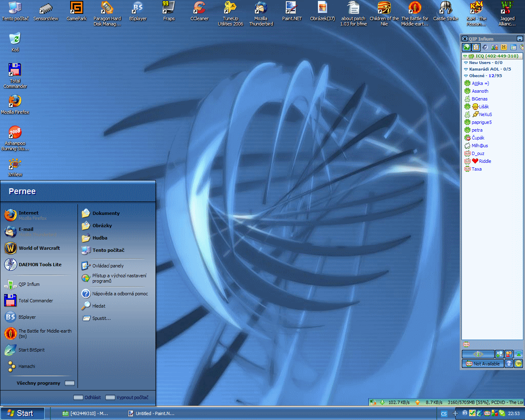The width and height of the screenshot is (525, 420).
Task: Click the orange H icon in QIP toolbar
Action: point(504,47)
